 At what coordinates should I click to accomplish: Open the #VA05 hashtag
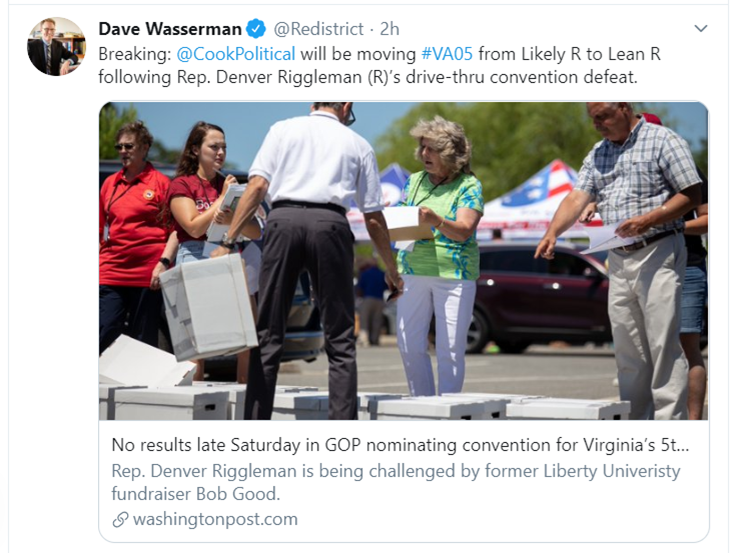pyautogui.click(x=447, y=54)
